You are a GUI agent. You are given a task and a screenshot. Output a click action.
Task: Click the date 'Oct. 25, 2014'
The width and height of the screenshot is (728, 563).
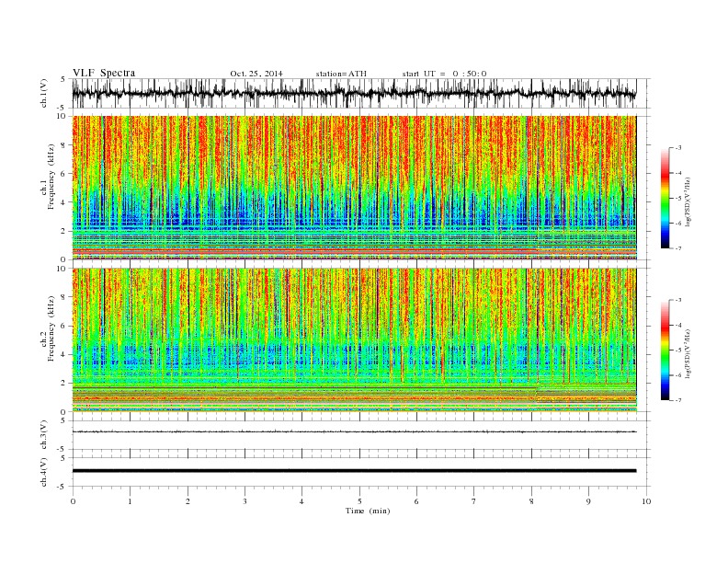(x=256, y=74)
